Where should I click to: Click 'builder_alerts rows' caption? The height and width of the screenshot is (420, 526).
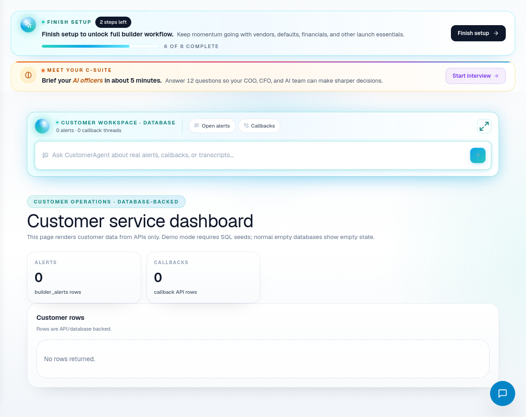point(58,292)
